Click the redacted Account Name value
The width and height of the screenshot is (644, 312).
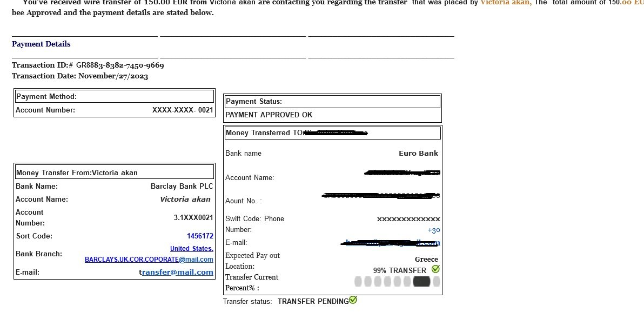coord(402,172)
